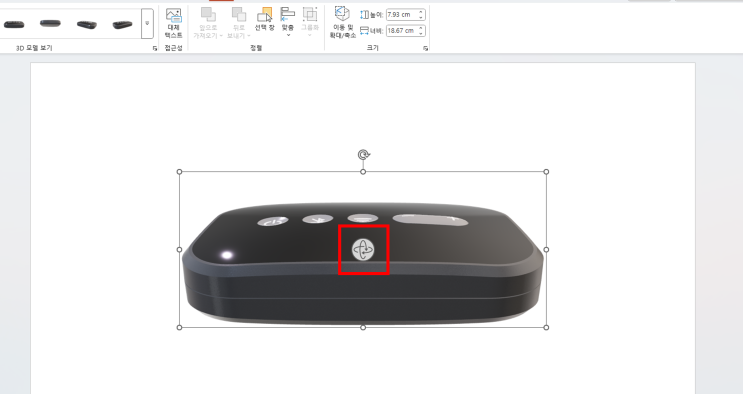This screenshot has height=394, width=743.
Task: Expand the 3D model views gallery
Action: tap(147, 23)
